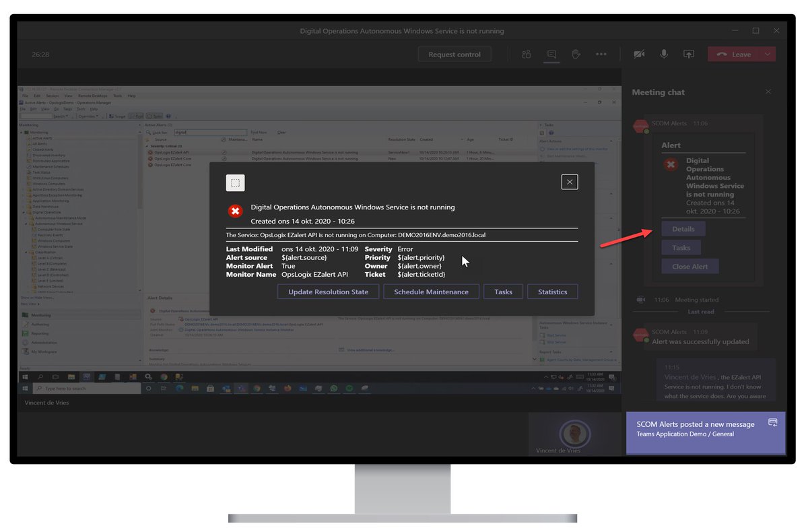The height and width of the screenshot is (532, 808).
Task: Open the share content tray
Action: coord(689,54)
